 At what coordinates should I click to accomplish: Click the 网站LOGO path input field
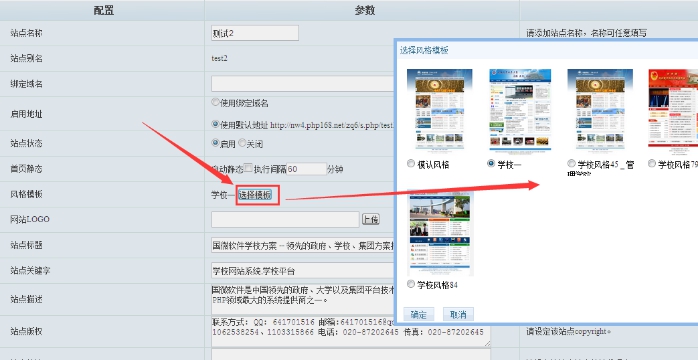[285, 219]
